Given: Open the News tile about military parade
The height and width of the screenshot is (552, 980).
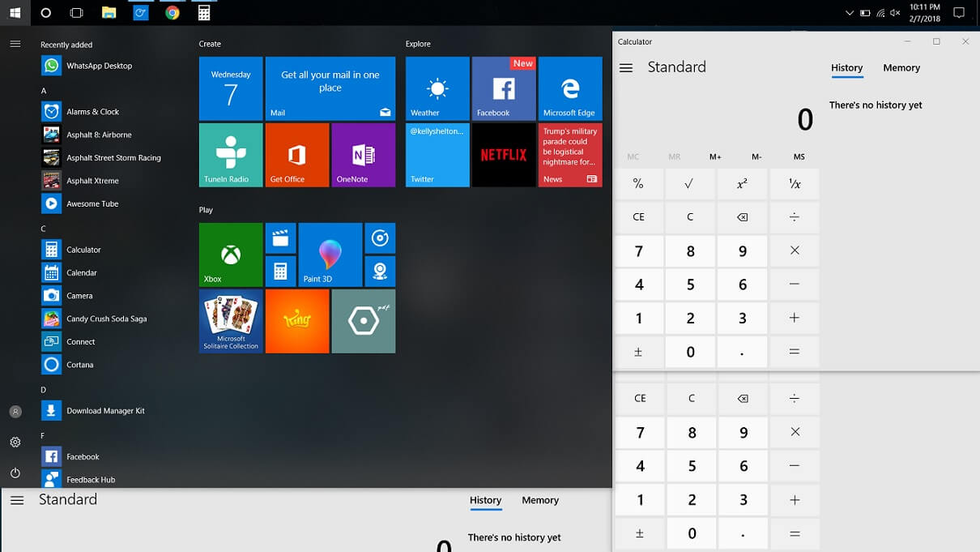Looking at the screenshot, I should coord(570,155).
